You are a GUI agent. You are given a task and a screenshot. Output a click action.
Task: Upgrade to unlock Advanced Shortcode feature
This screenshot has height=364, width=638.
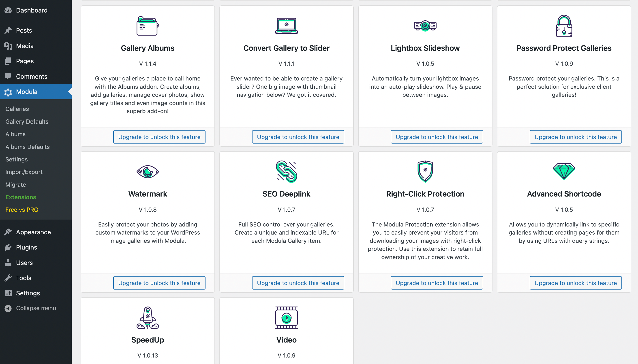tap(575, 283)
